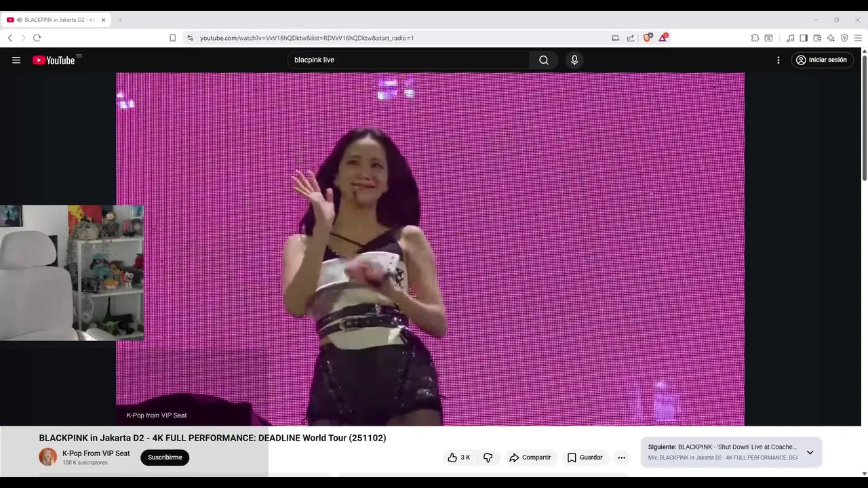Click the search magnifier button
The image size is (868, 488).
pos(544,60)
